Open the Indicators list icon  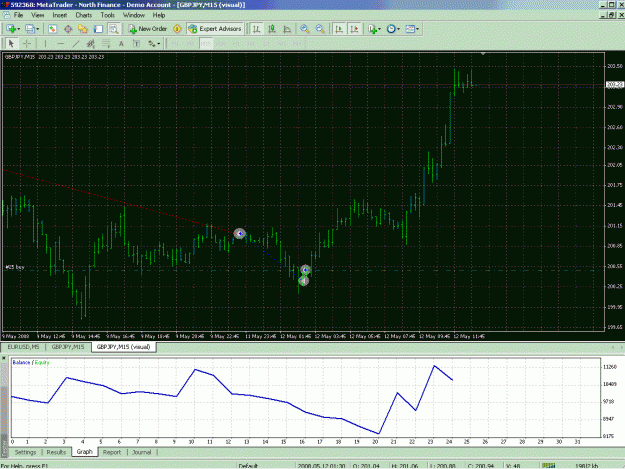372,29
